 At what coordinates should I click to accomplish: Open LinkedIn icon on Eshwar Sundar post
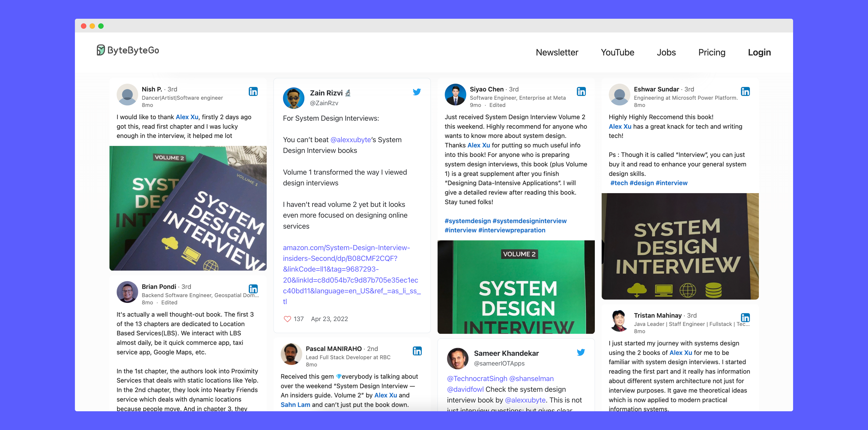tap(745, 91)
